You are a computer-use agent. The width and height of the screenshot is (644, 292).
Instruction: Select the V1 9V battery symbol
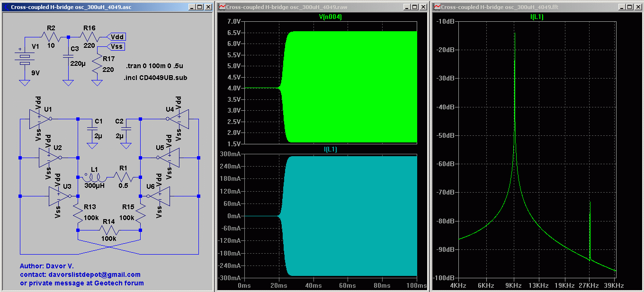point(24,59)
